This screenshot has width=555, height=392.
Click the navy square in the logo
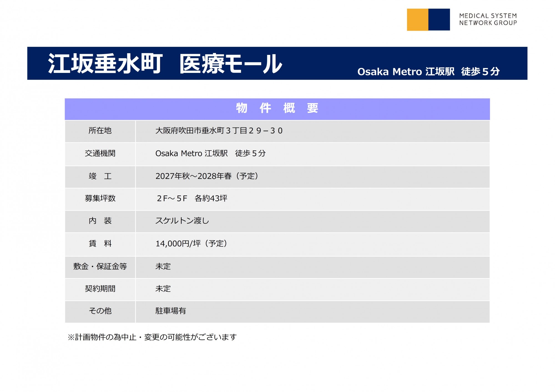(439, 19)
